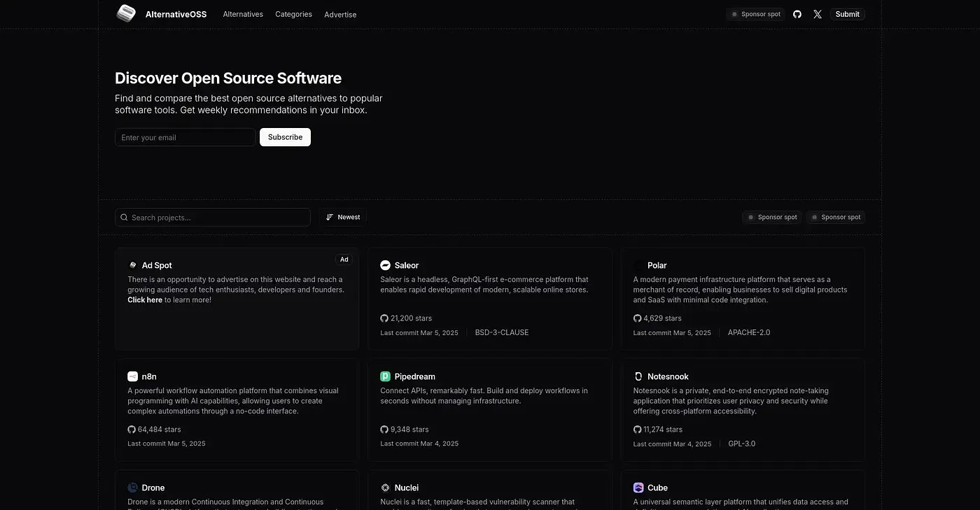Click the AlternativeOSS logo icon
980x510 pixels.
pyautogui.click(x=126, y=13)
